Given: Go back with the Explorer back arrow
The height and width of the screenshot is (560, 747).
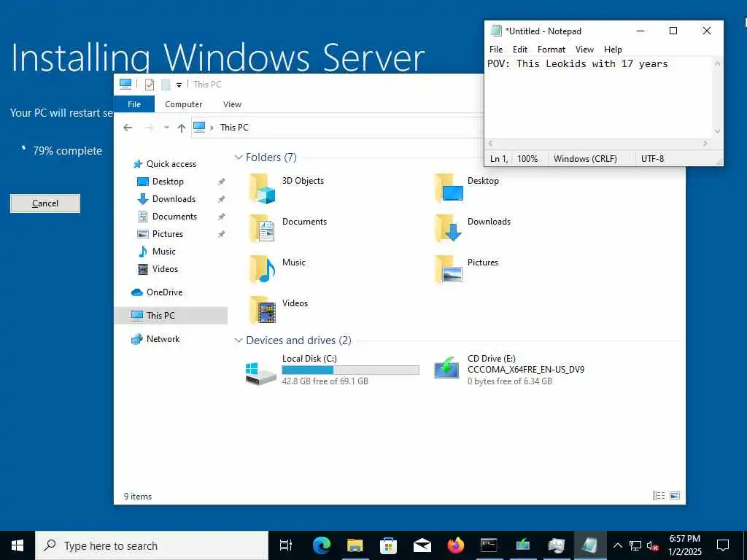Looking at the screenshot, I should [x=128, y=128].
